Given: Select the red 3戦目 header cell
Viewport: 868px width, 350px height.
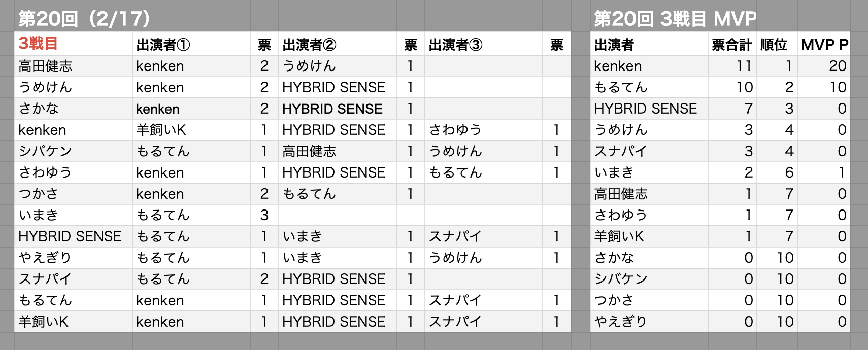Looking at the screenshot, I should pos(38,44).
